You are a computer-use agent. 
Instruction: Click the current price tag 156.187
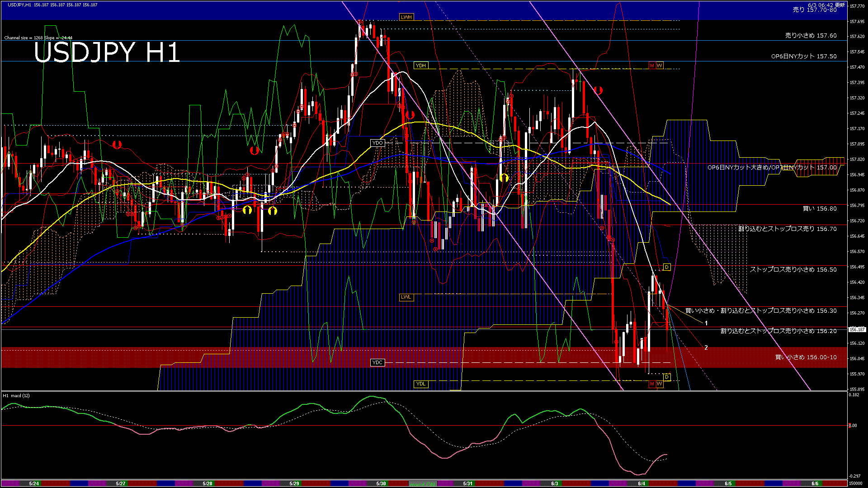pyautogui.click(x=857, y=329)
